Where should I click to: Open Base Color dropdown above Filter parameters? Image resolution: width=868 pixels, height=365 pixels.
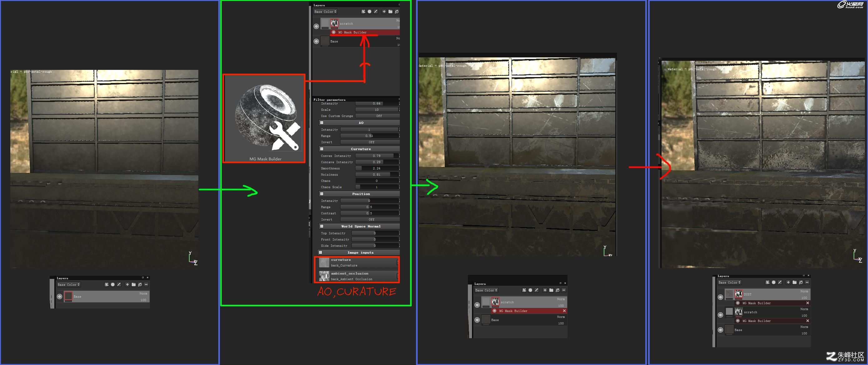click(325, 12)
